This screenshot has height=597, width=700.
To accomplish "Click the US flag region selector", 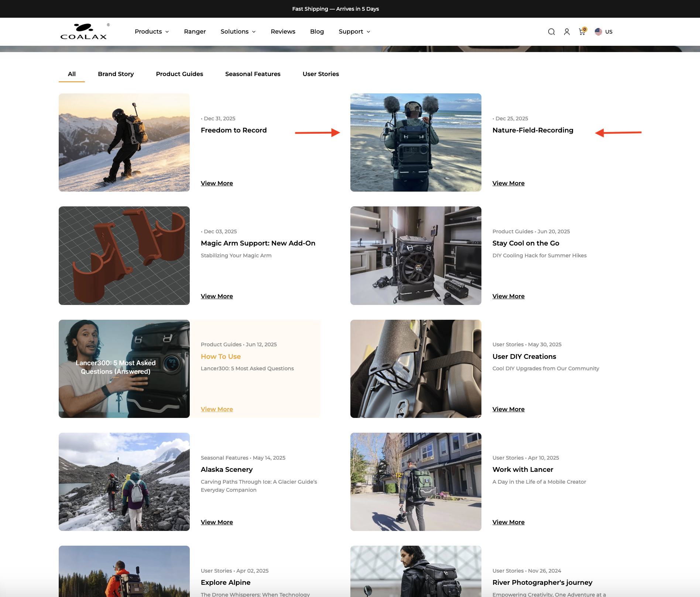I will click(604, 32).
